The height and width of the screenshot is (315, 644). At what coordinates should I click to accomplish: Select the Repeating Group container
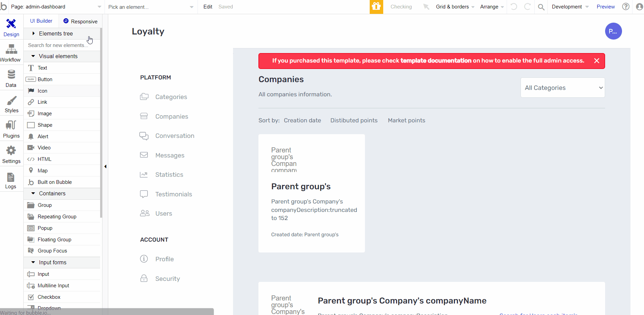click(62, 217)
